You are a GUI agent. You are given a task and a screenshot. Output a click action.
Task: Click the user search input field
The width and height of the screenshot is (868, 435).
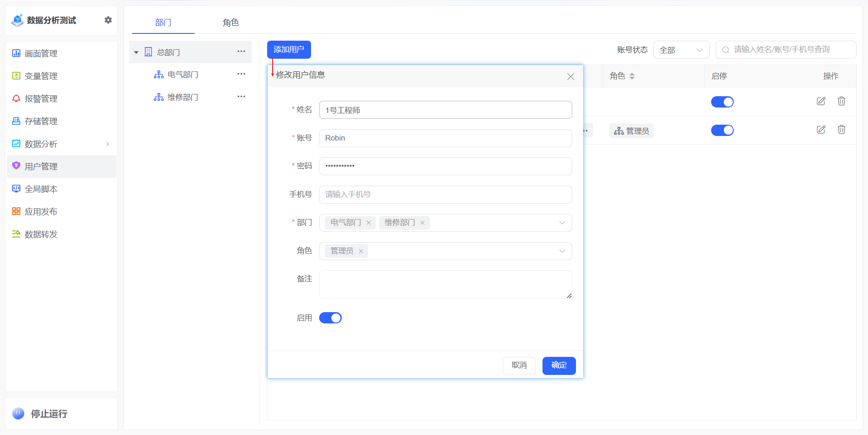(785, 50)
